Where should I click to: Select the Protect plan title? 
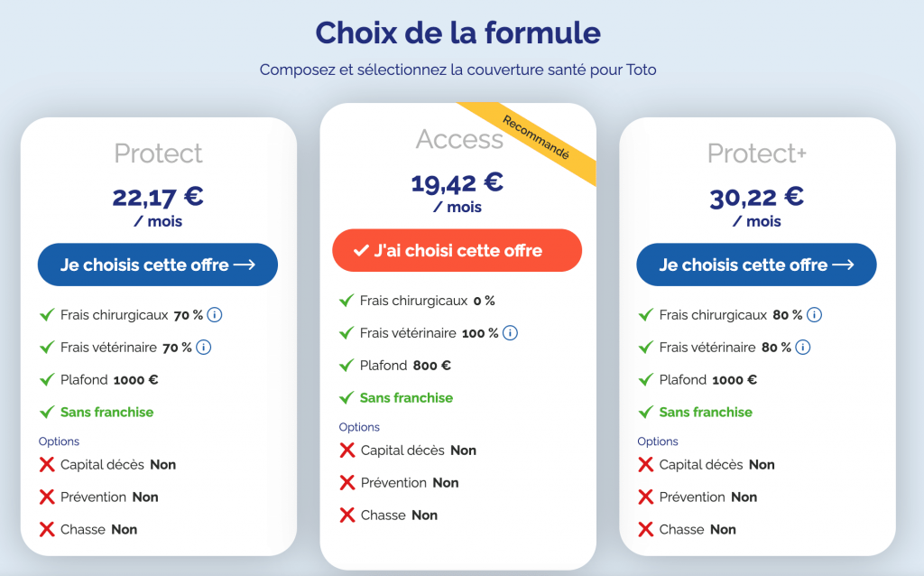[158, 153]
